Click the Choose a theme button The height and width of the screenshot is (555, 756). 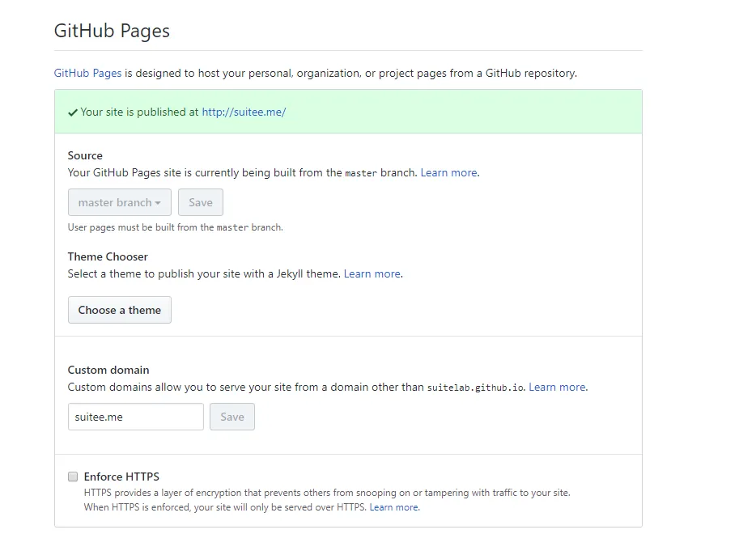pos(120,310)
